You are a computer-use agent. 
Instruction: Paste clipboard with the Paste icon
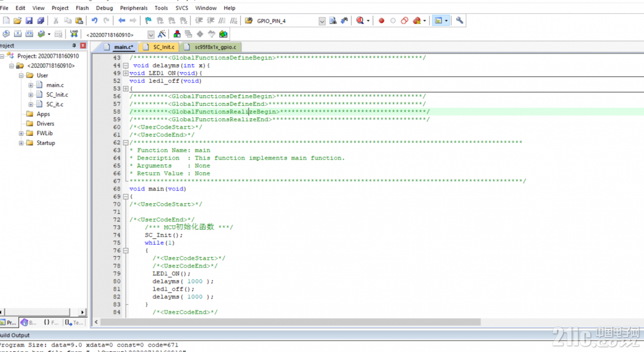coord(79,20)
